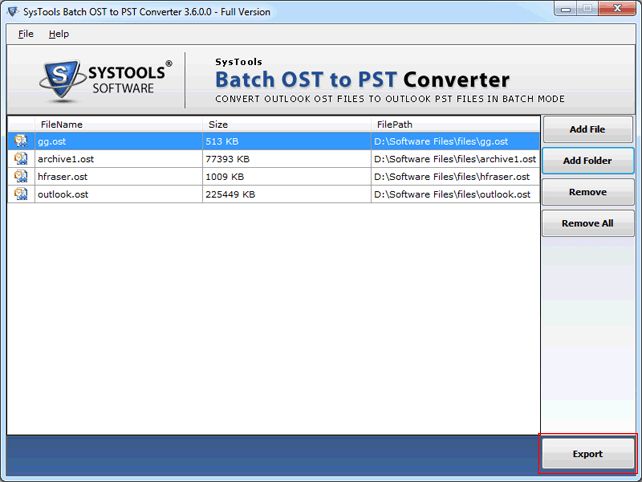The image size is (642, 482).
Task: Close the converter window
Action: [617, 9]
